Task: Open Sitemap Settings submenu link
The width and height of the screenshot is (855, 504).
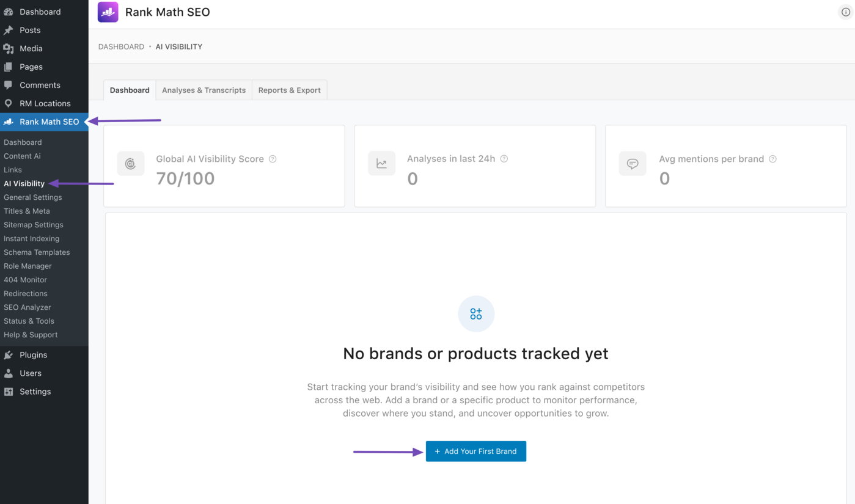Action: click(34, 225)
